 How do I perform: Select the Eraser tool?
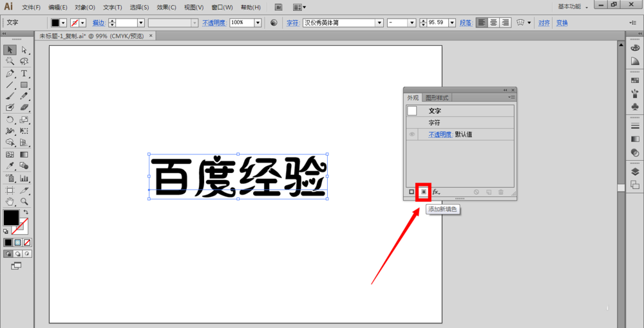pyautogui.click(x=24, y=107)
